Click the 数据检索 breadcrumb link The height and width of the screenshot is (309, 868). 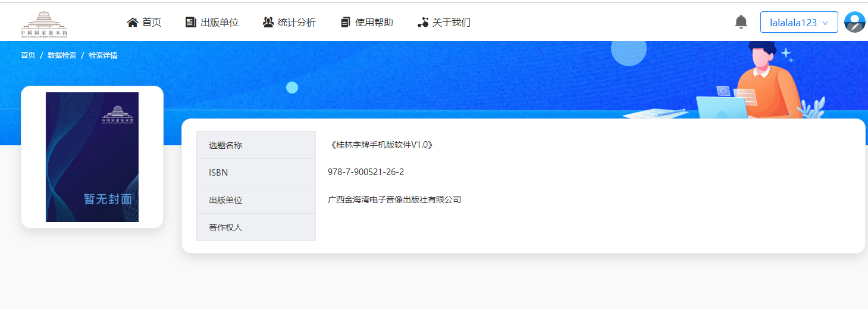[62, 55]
